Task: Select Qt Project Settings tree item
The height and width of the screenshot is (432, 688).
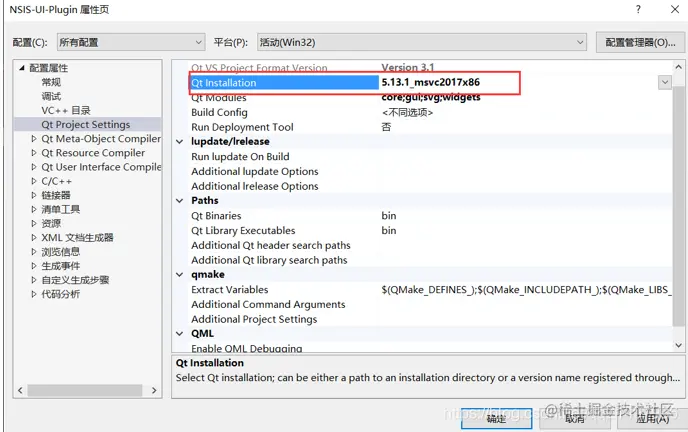Action: tap(86, 125)
